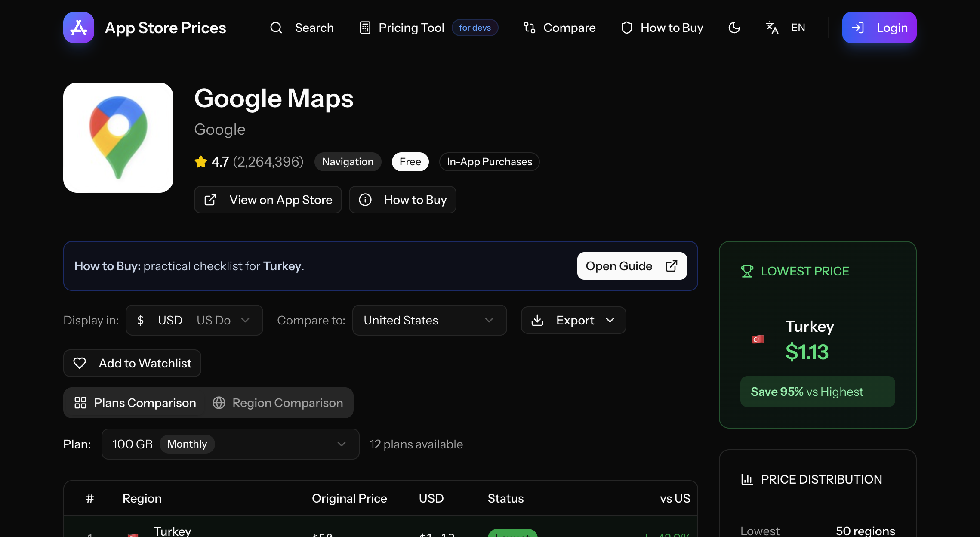Expand the USD currency dropdown
Image resolution: width=980 pixels, height=537 pixels.
point(194,320)
